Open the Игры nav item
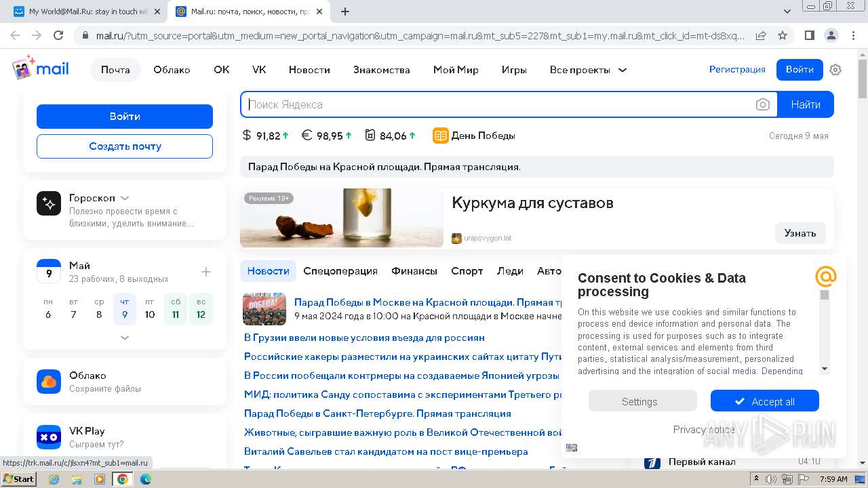The width and height of the screenshot is (868, 488). 514,70
